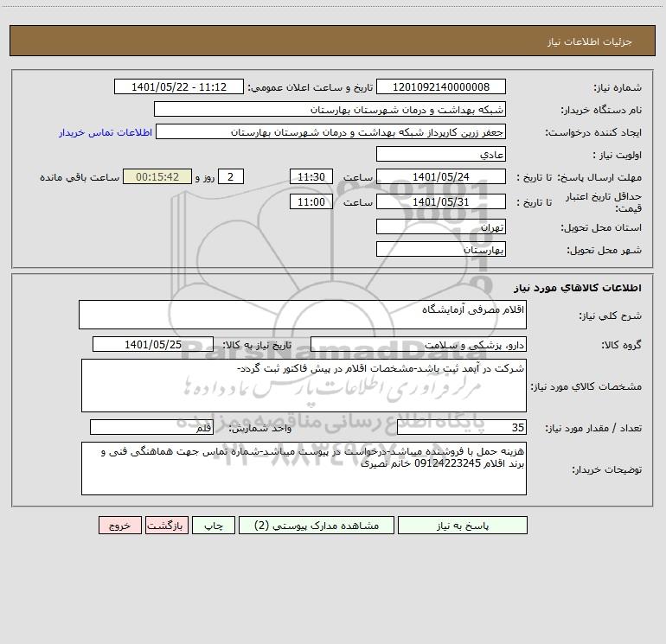Select the شماره نیاز field 1201092140000008
Screen dimensions: 666x644
(441, 87)
